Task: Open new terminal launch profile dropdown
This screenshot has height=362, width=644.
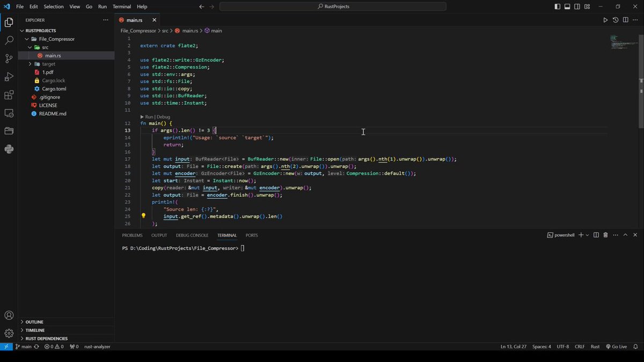Action: [x=587, y=235]
